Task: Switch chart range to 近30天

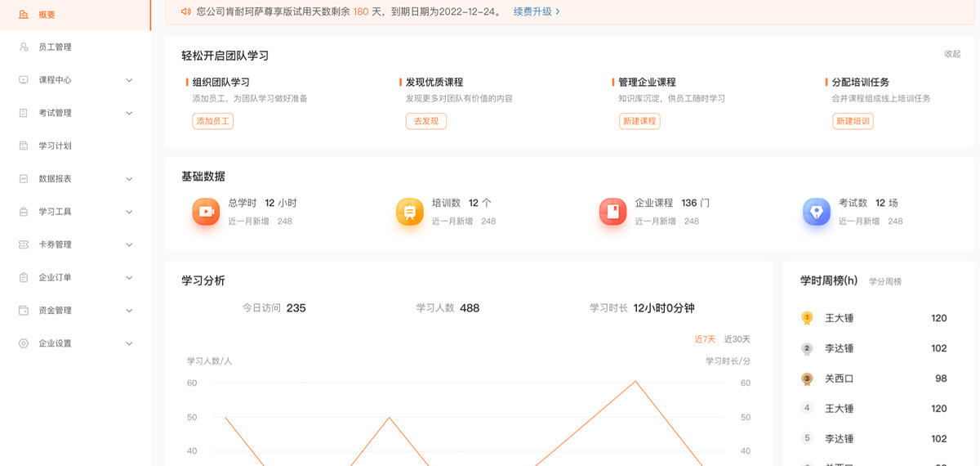Action: (737, 339)
